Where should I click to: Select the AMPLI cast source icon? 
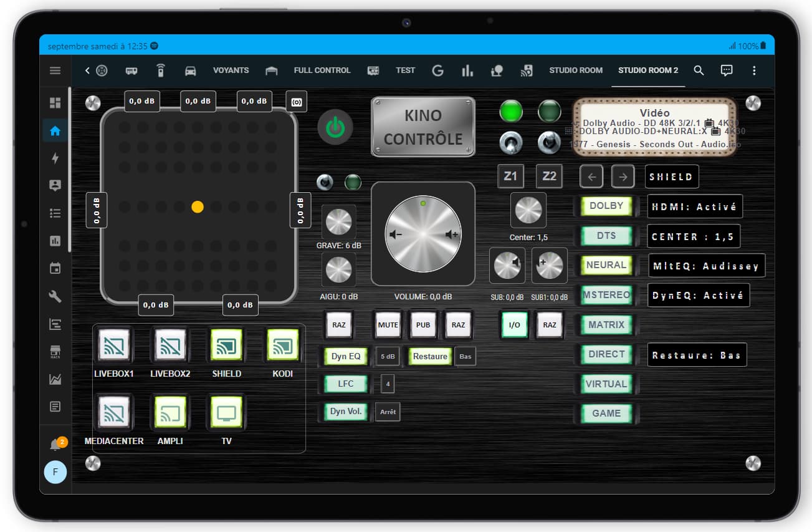[x=171, y=412]
